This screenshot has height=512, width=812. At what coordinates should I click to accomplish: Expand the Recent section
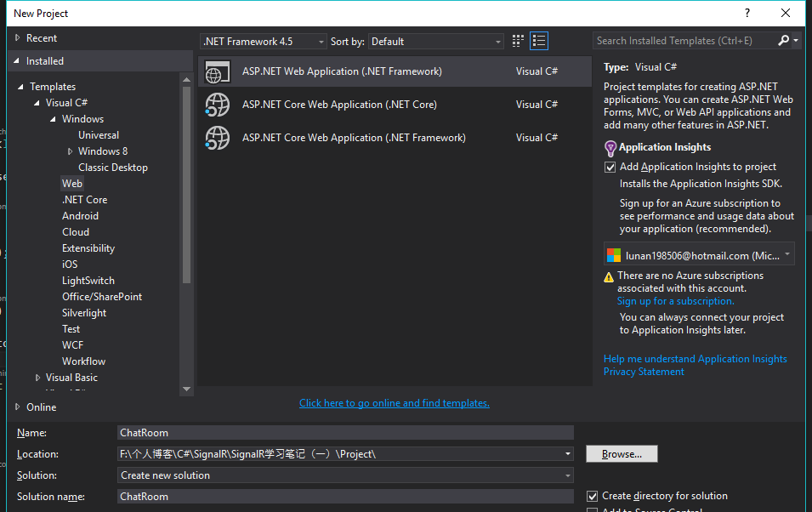[18, 37]
